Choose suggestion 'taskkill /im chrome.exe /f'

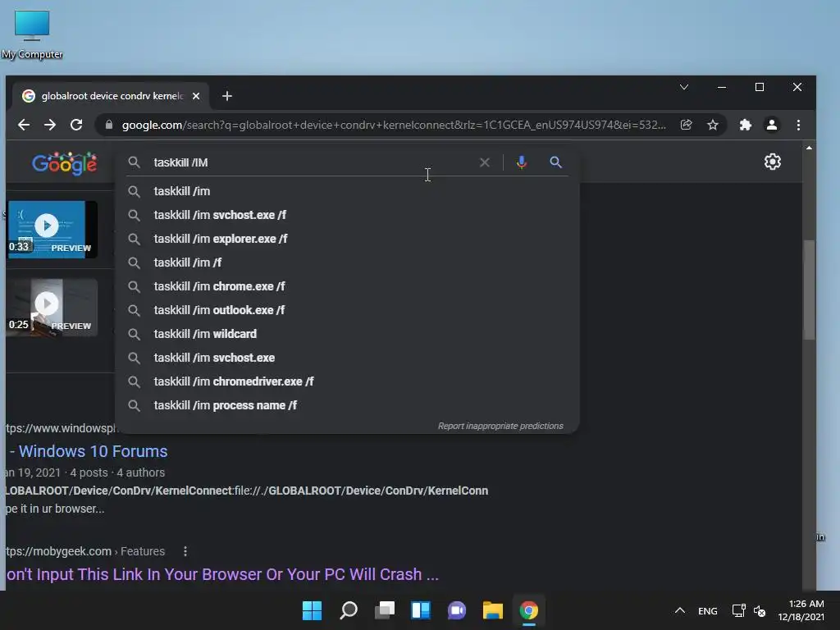[347, 286]
